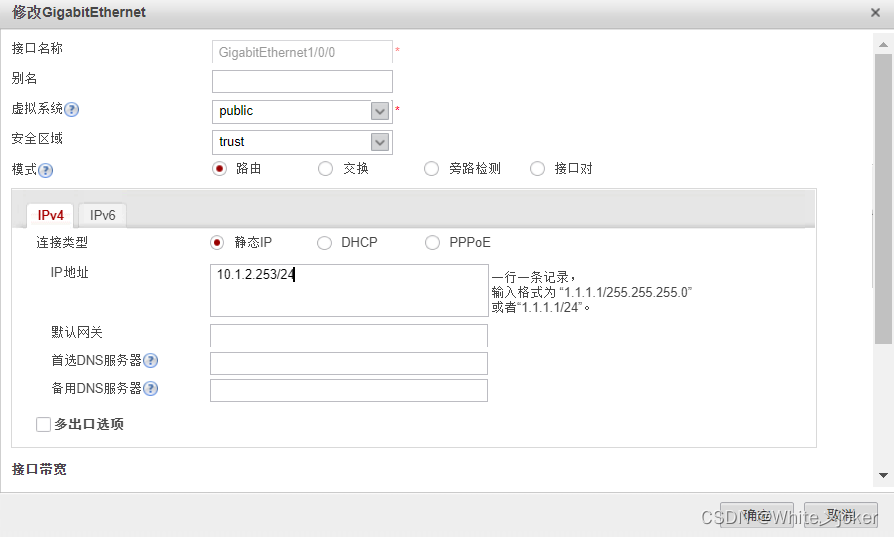Click the scrollbar up arrow
894x537 pixels.
click(883, 44)
